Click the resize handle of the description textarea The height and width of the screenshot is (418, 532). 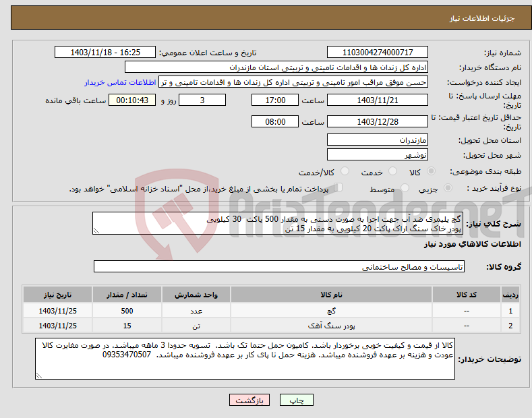[x=96, y=231]
